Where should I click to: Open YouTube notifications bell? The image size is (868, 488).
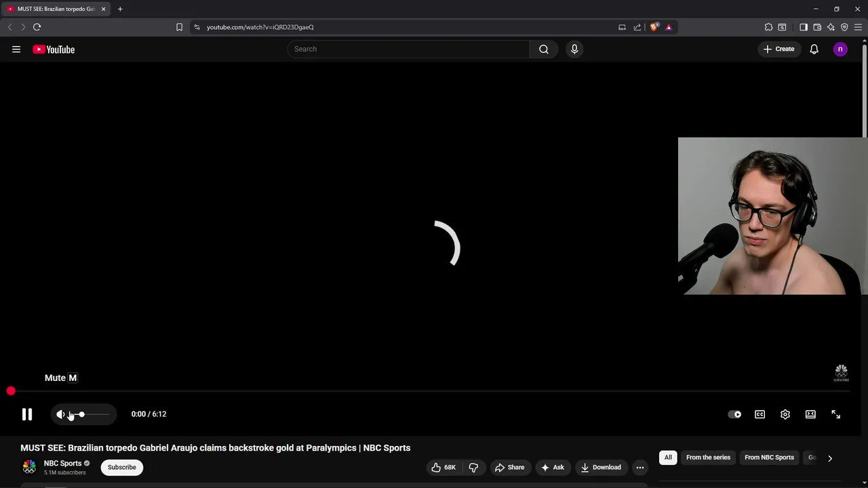[814, 49]
